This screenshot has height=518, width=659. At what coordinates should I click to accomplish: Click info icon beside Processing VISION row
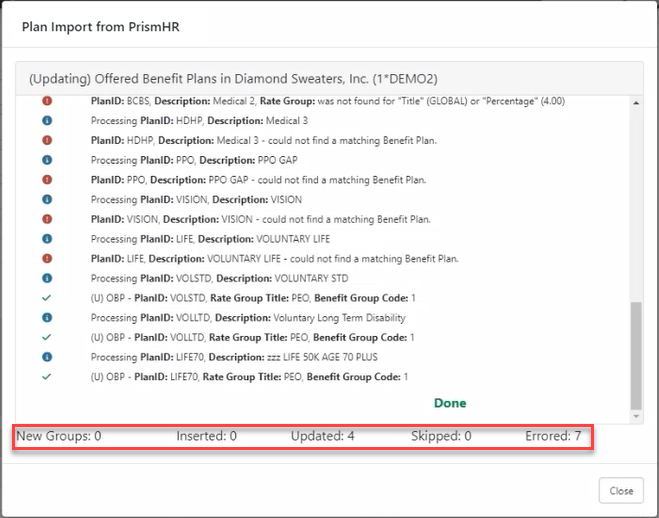(x=47, y=199)
